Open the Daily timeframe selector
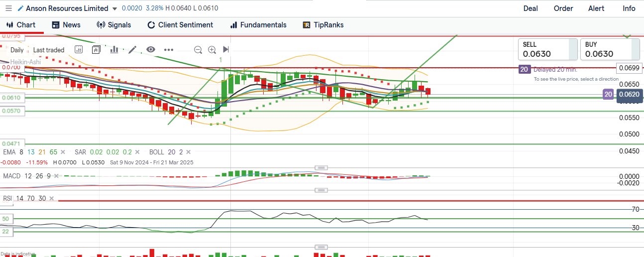The image size is (644, 257). point(17,50)
